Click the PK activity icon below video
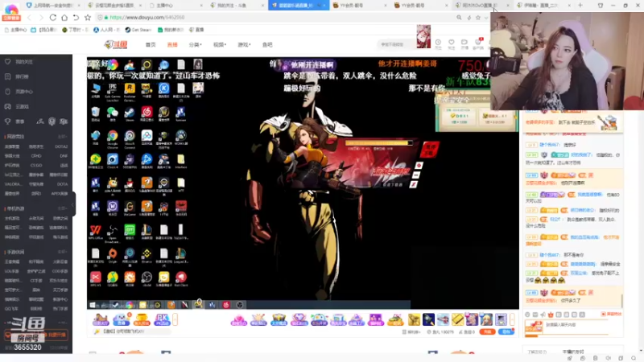Screen dimensions: 644x362 coord(163,319)
